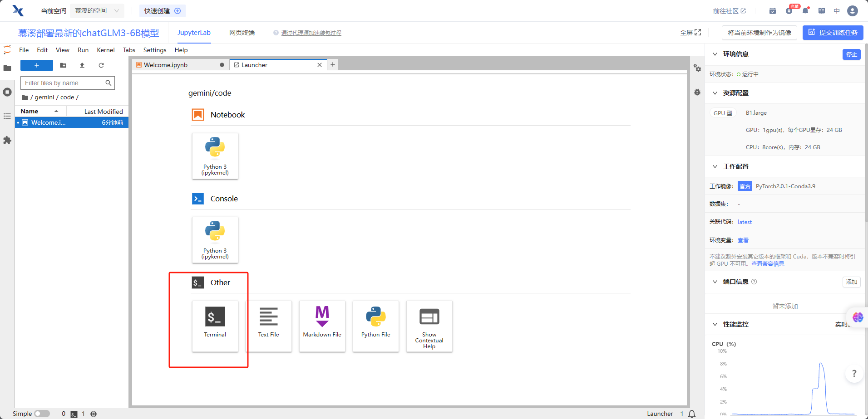Click the new launcher plus button
868x419 pixels.
coord(37,65)
